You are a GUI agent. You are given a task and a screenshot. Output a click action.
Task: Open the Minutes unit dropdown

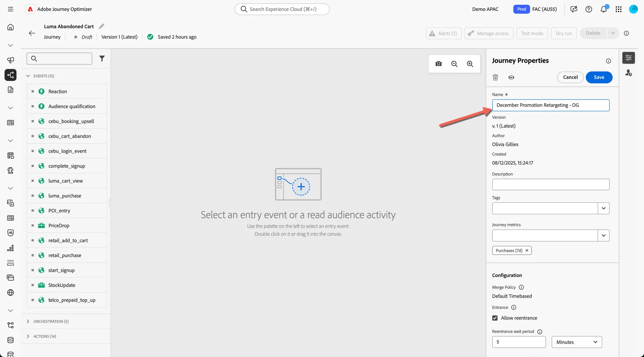pyautogui.click(x=577, y=342)
